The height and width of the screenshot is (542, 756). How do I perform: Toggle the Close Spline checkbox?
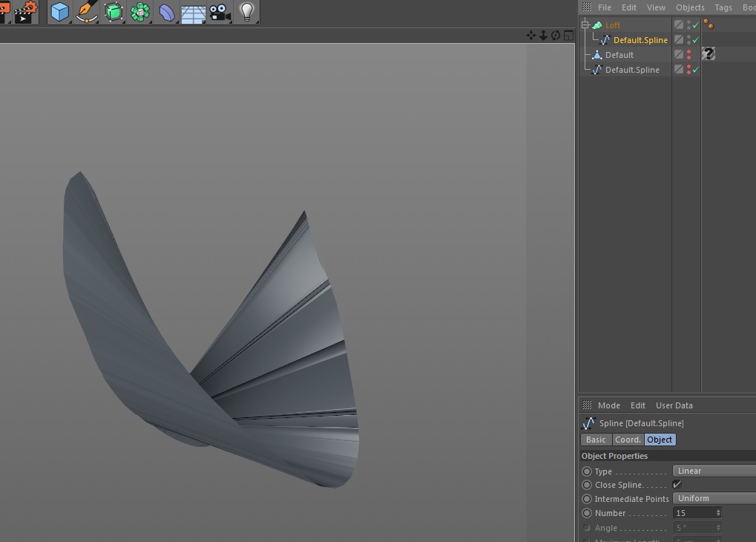677,485
